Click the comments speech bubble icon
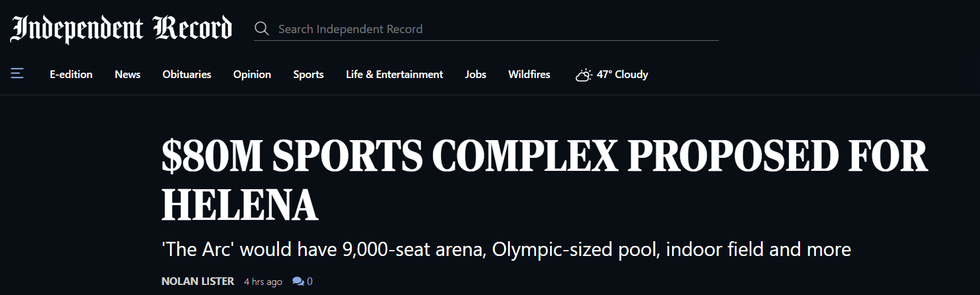980x295 pixels. pyautogui.click(x=298, y=281)
